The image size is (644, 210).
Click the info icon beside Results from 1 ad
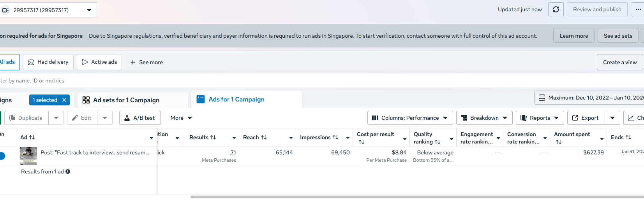coord(68,171)
